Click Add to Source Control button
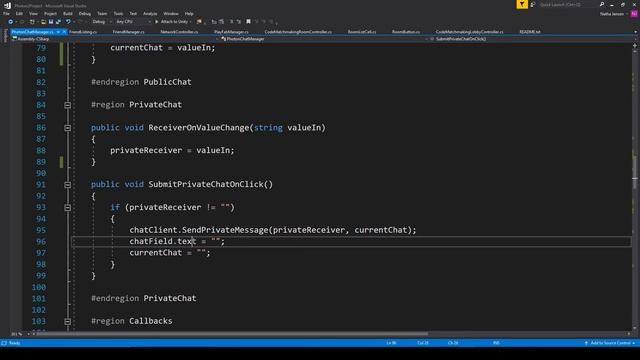This screenshot has height=360, width=640. click(x=610, y=343)
